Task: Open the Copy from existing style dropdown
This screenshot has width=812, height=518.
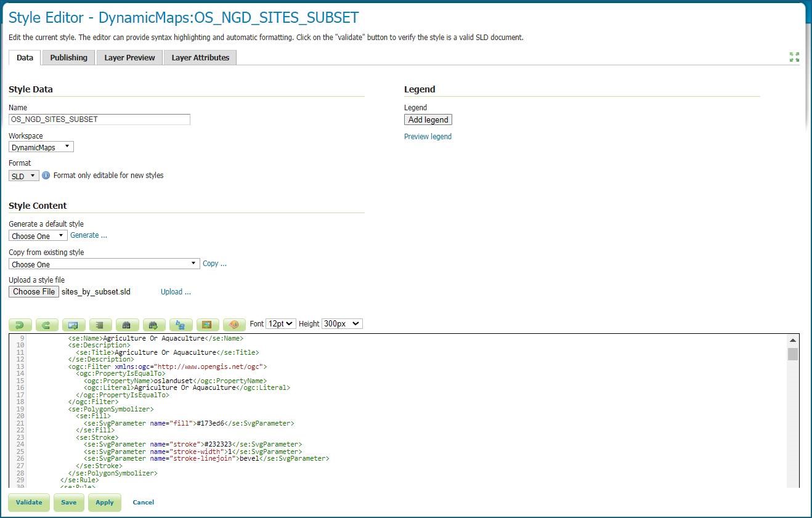Action: click(104, 264)
